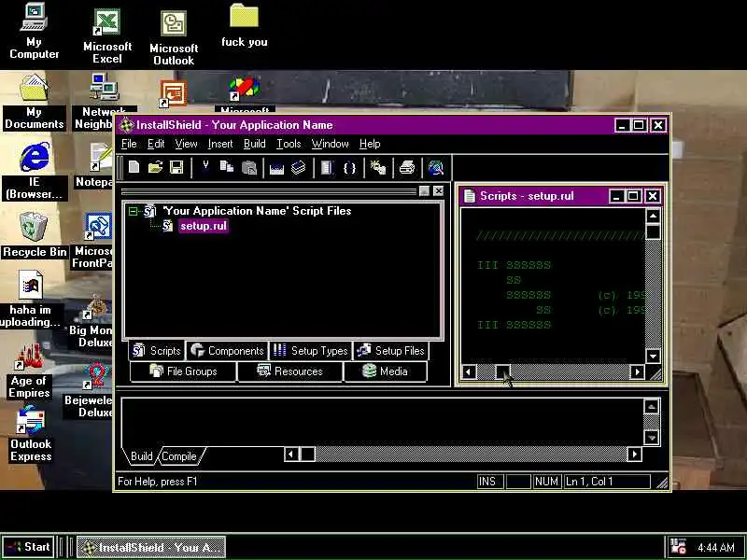Click output pane scroll right arrow
The height and width of the screenshot is (560, 747).
(x=634, y=455)
